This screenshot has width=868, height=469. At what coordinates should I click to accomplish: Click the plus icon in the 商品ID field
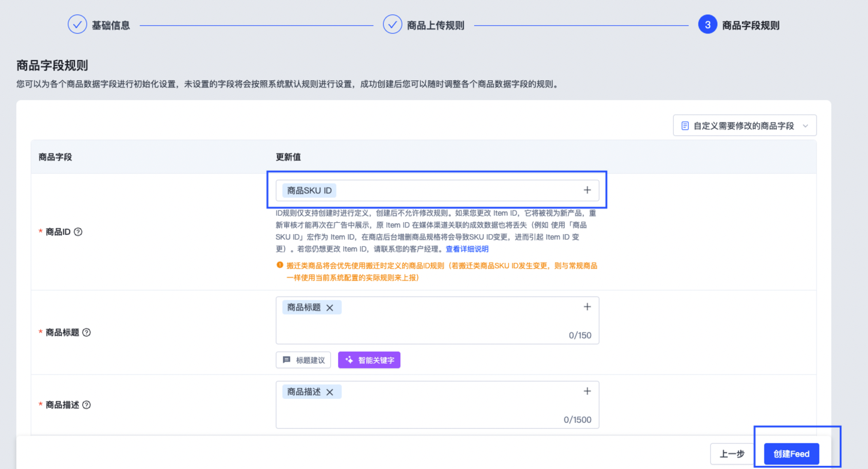pyautogui.click(x=587, y=190)
